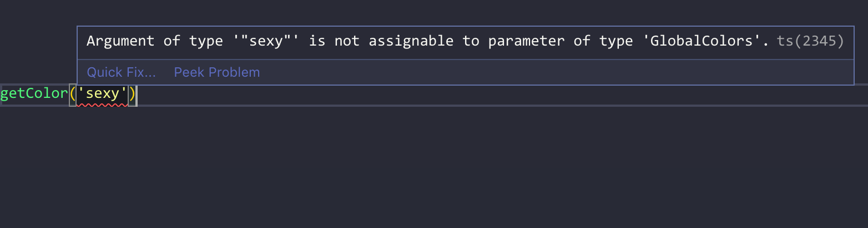Click the getColor function name

click(x=34, y=93)
